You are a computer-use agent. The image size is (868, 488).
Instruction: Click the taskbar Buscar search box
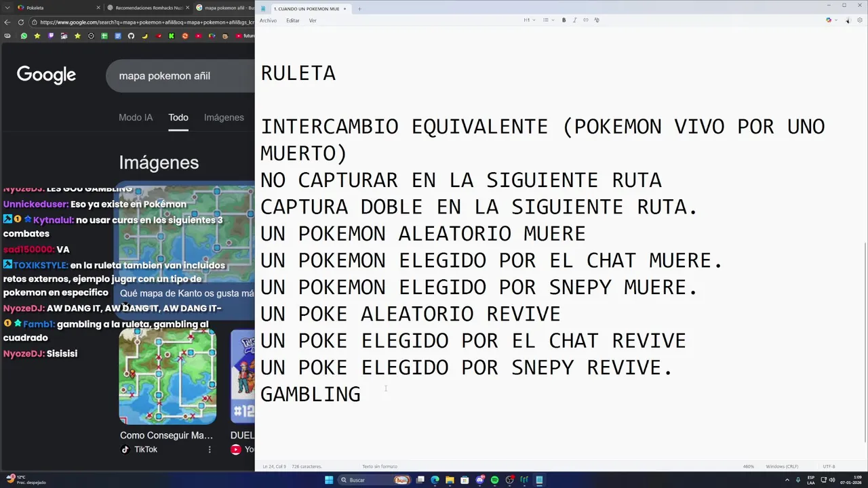click(x=374, y=480)
